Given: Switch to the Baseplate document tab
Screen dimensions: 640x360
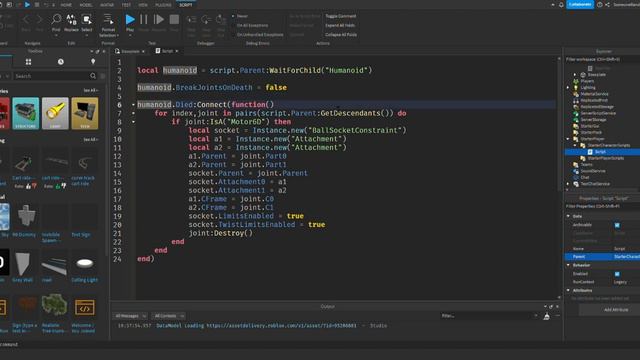Looking at the screenshot, I should pyautogui.click(x=130, y=51).
